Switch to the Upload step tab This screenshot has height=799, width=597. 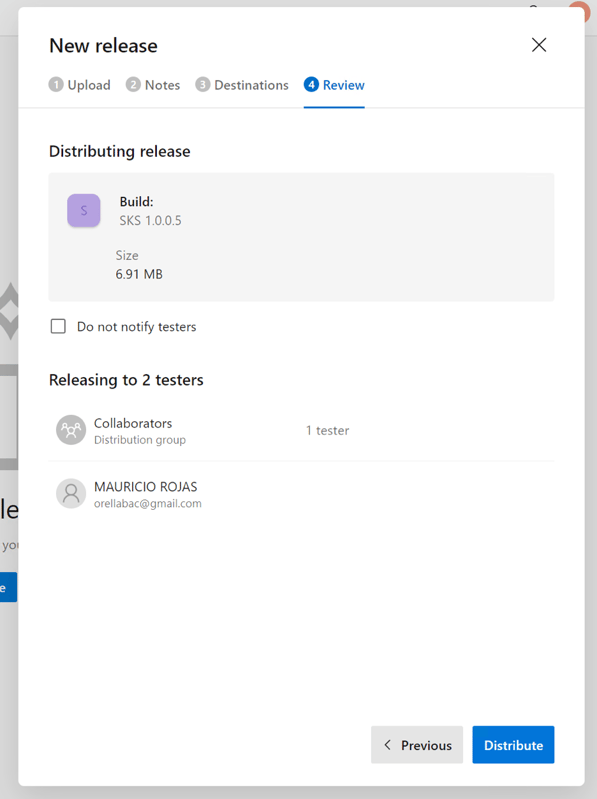(x=79, y=85)
